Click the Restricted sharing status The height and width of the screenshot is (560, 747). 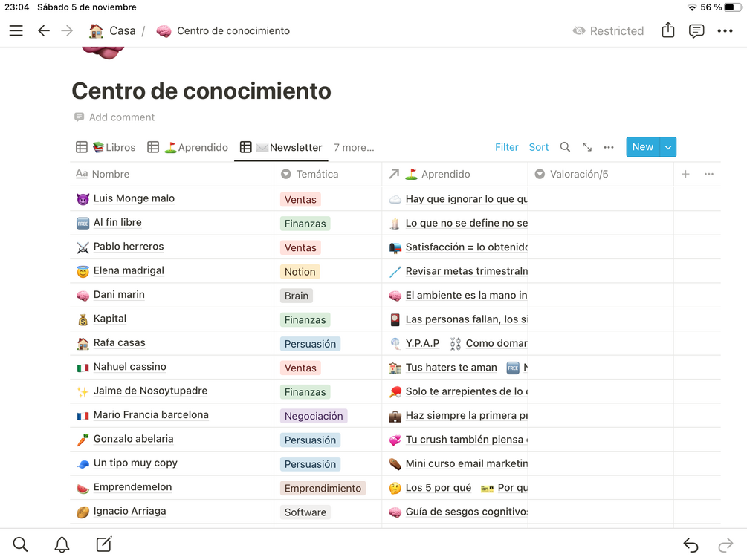pyautogui.click(x=608, y=31)
